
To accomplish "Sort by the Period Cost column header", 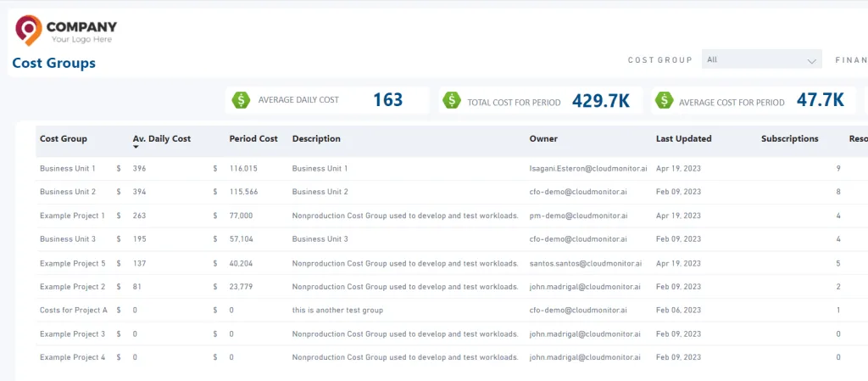I will tap(253, 138).
